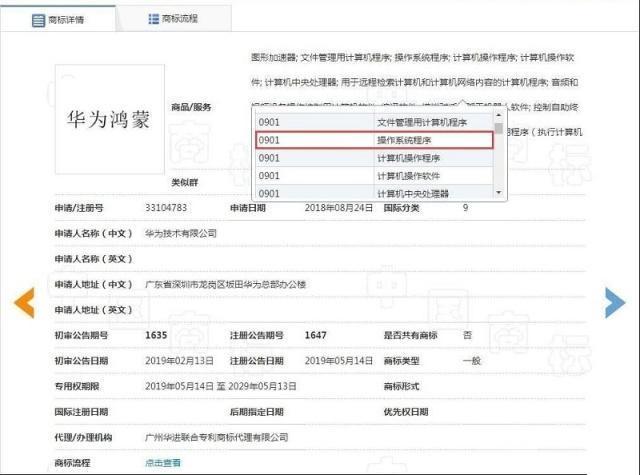The width and height of the screenshot is (640, 475).
Task: Go to previous trademark with orange arrow
Action: point(24,302)
